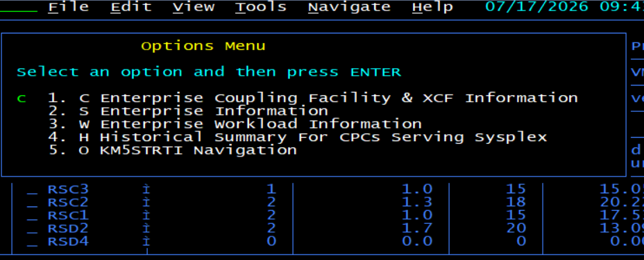Click the info indicator icon in RSD4 row
The image size is (644, 260).
[x=146, y=242]
